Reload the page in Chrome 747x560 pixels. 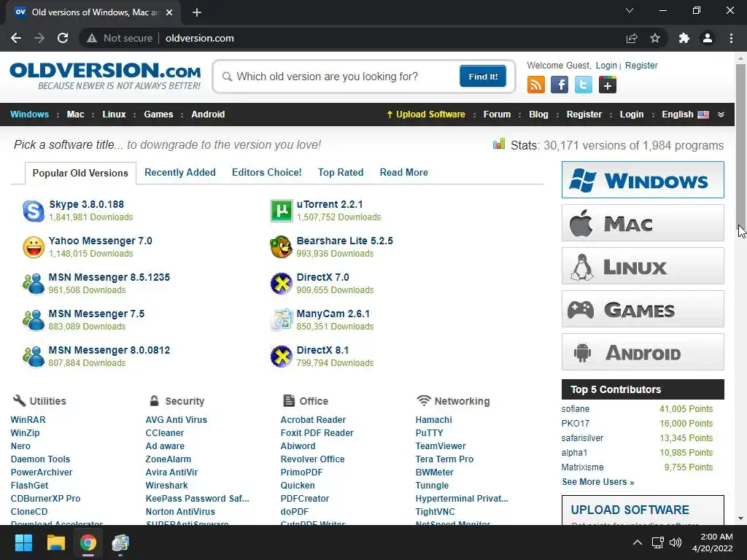pos(63,38)
